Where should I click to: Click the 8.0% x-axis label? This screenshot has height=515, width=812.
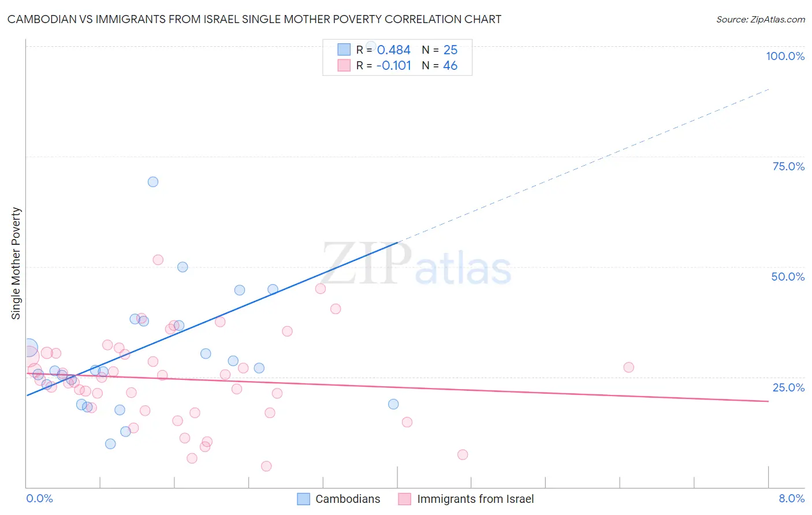click(x=791, y=498)
